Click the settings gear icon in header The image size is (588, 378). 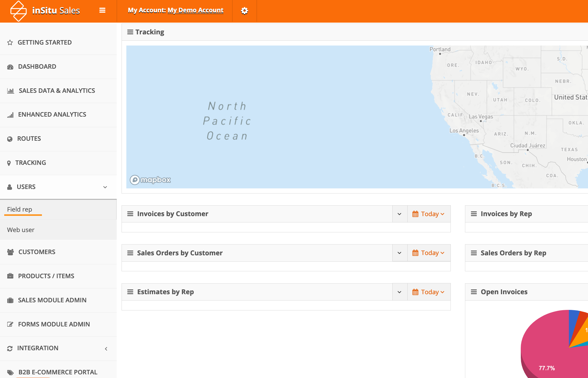pos(244,11)
